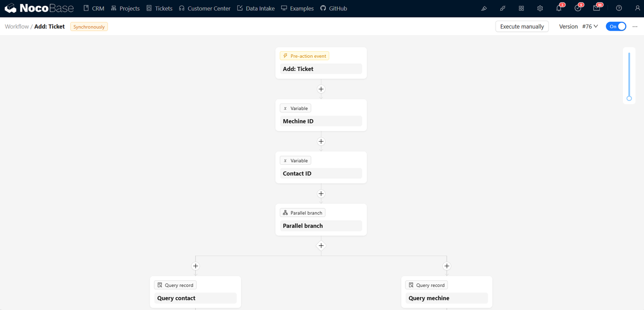Open the help question mark icon
Image resolution: width=644 pixels, height=310 pixels.
[618, 8]
